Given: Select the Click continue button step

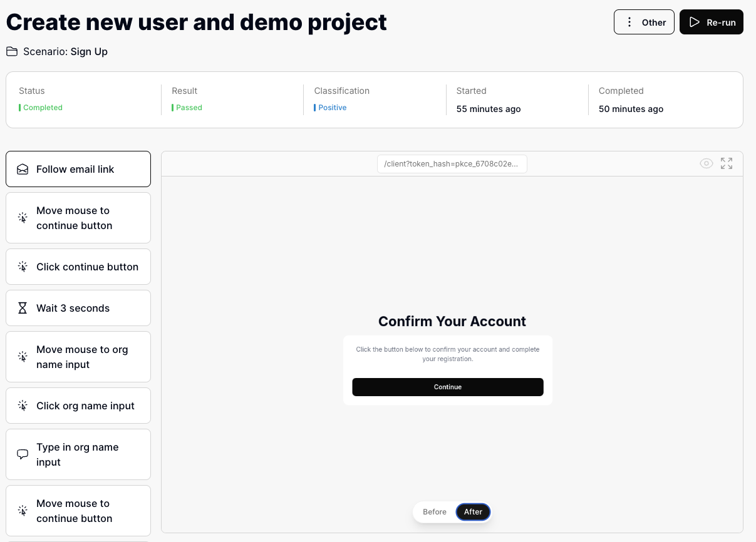Looking at the screenshot, I should pos(78,267).
